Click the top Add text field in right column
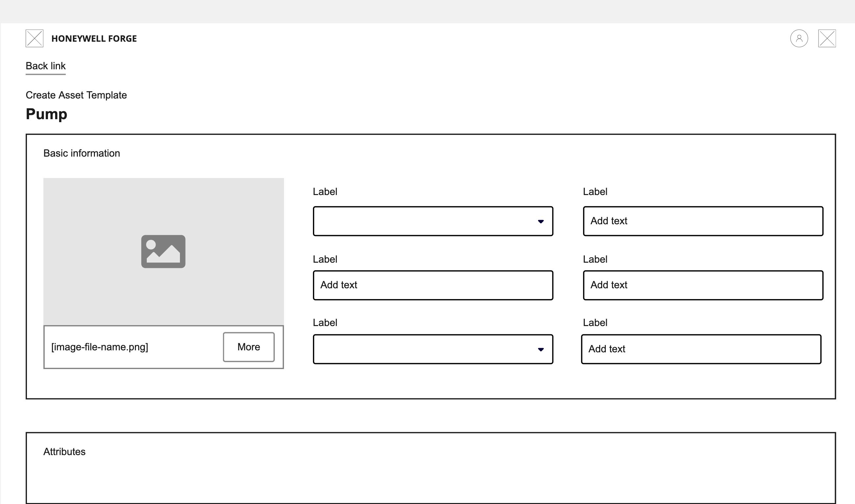Viewport: 855px width, 504px height. pos(703,221)
